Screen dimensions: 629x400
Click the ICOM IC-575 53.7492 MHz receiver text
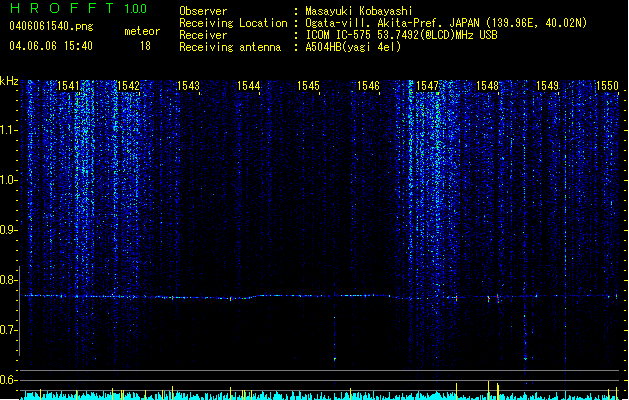pyautogui.click(x=402, y=35)
